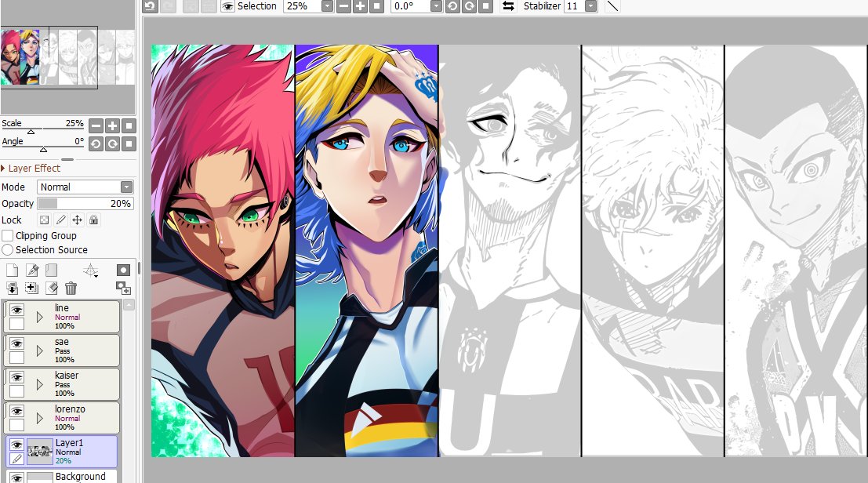This screenshot has height=483, width=868.
Task: Hide the kaiser layer group
Action: pyautogui.click(x=16, y=377)
